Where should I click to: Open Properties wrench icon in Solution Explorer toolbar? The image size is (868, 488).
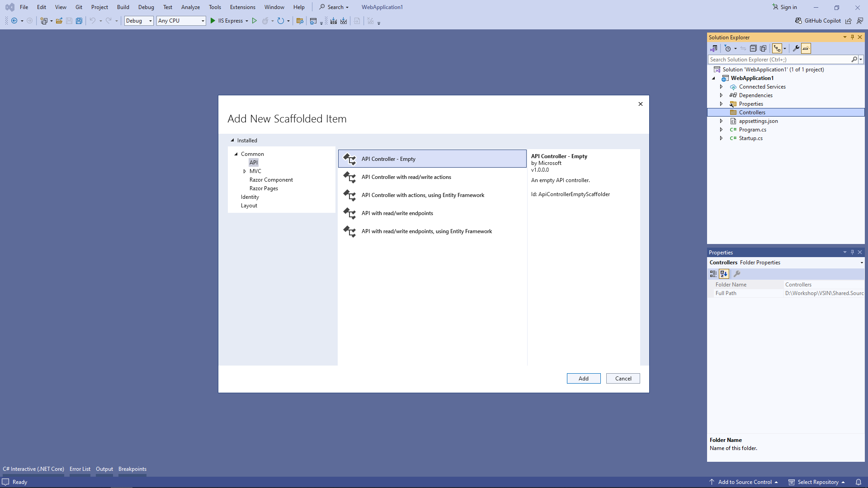(x=796, y=48)
